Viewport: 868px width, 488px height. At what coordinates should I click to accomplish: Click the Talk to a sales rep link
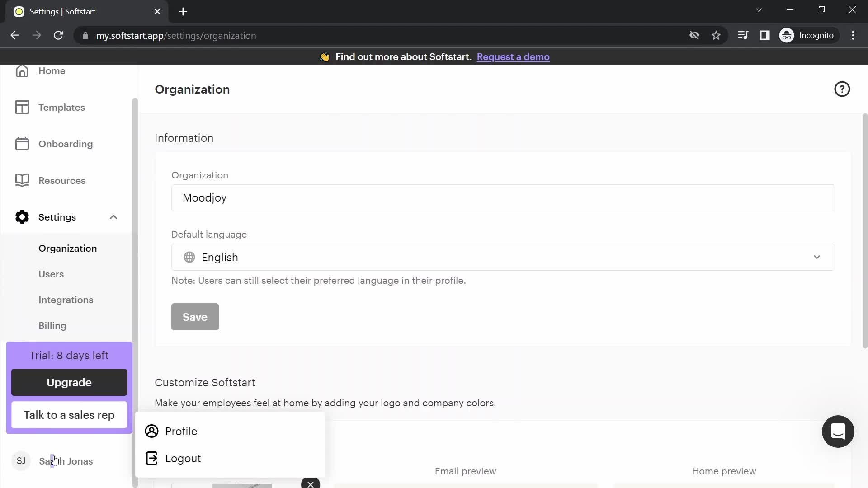pyautogui.click(x=69, y=415)
